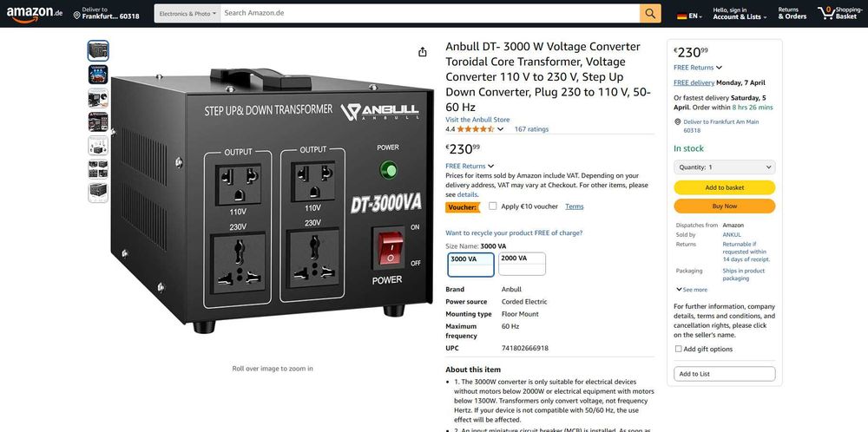The width and height of the screenshot is (868, 432).
Task: Click the delivery location pin icon
Action: (77, 16)
